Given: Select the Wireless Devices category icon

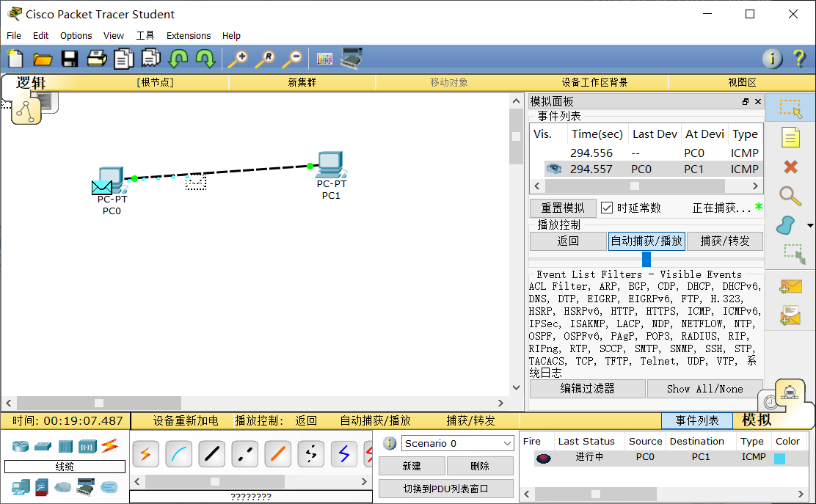Looking at the screenshot, I should pos(87,446).
